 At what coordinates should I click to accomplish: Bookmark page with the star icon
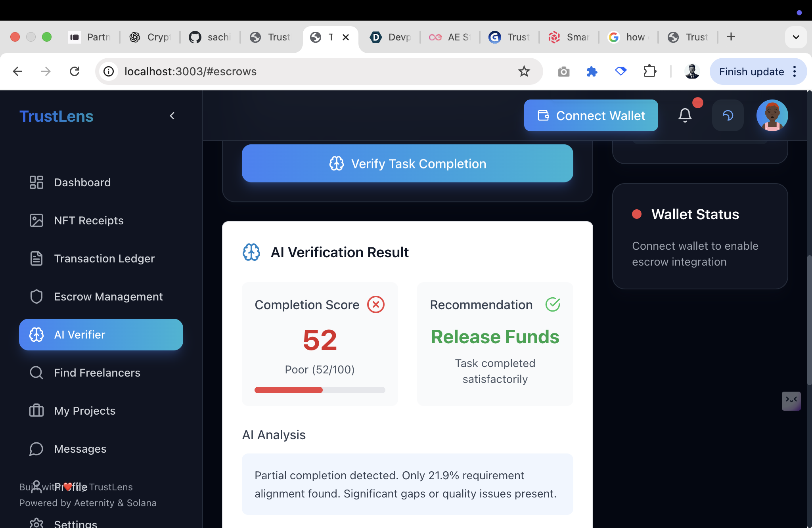[524, 71]
